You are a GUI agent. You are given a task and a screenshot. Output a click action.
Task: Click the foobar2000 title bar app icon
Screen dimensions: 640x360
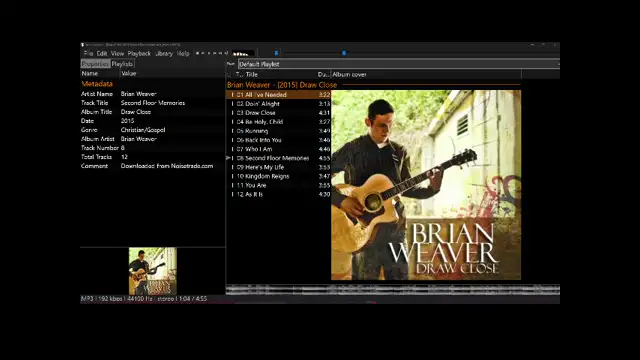pos(82,44)
